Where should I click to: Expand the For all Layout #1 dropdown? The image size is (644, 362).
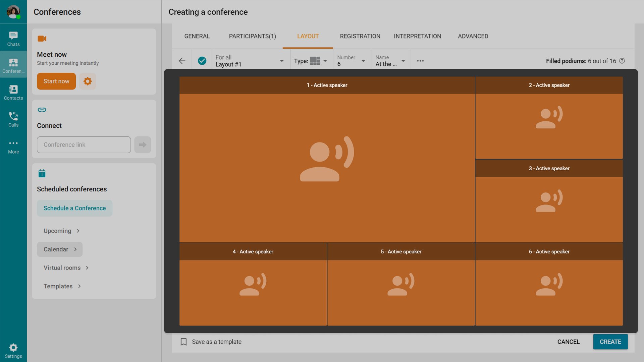click(x=250, y=61)
